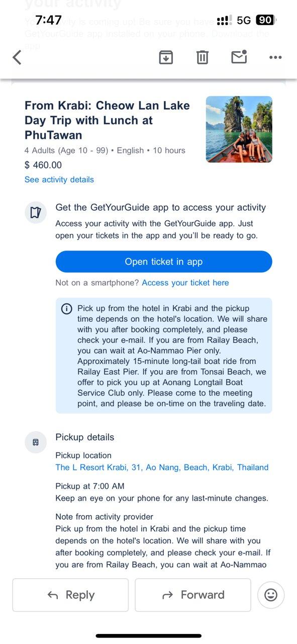Open the three-dot more options menu

pyautogui.click(x=275, y=57)
